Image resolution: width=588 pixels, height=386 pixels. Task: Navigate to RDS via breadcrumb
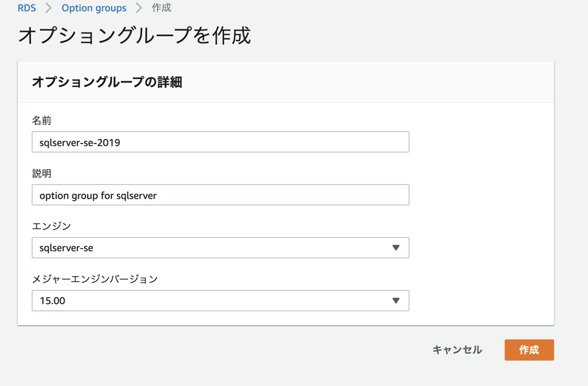point(26,8)
